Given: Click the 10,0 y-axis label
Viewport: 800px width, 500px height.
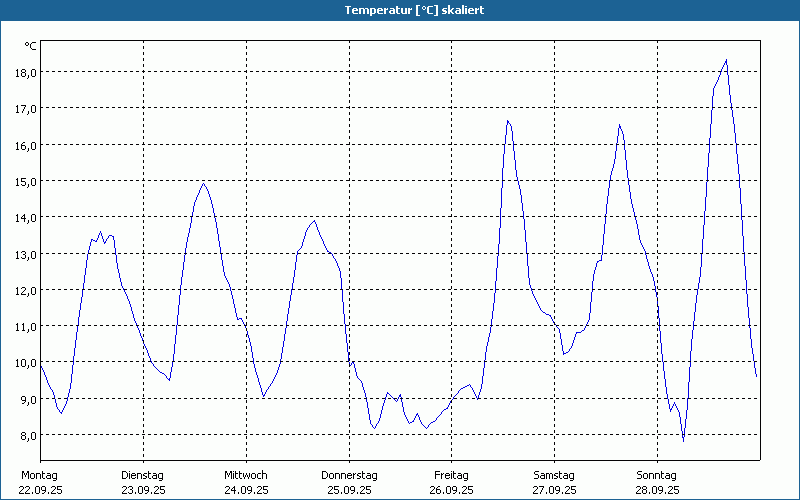Looking at the screenshot, I should [25, 363].
